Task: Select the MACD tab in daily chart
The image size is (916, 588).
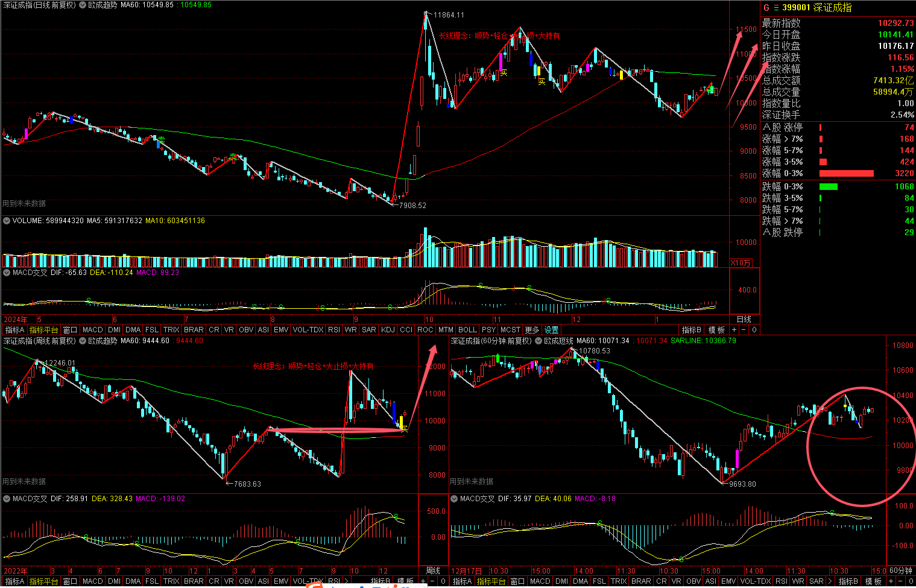Action: tap(92, 330)
